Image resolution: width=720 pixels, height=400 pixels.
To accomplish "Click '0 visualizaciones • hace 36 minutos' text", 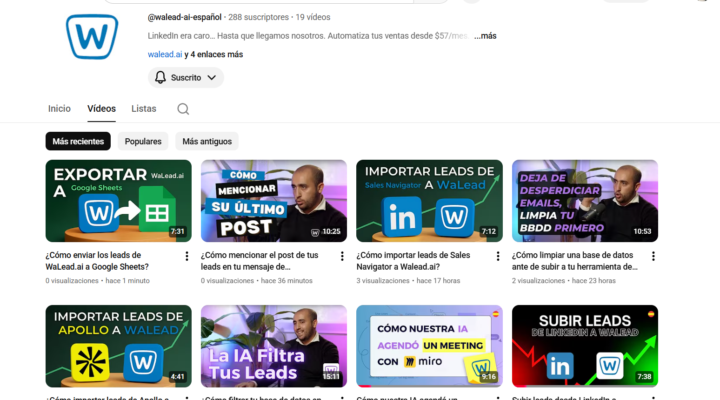I will [x=257, y=281].
